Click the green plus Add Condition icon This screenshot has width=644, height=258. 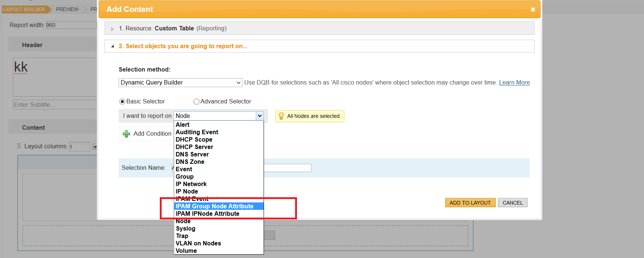126,134
